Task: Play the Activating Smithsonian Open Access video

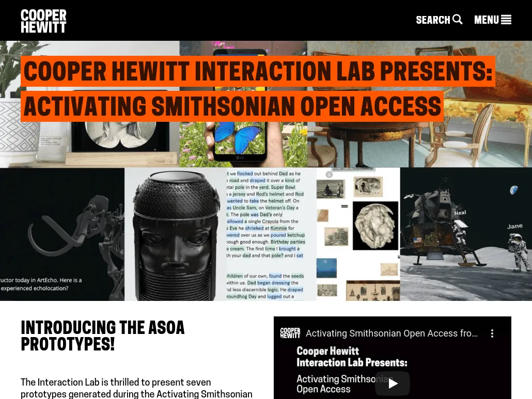Action: point(393,384)
